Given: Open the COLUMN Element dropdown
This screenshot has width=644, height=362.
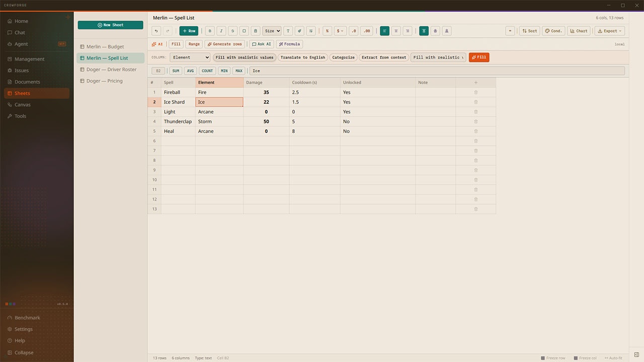Looking at the screenshot, I should (190, 57).
